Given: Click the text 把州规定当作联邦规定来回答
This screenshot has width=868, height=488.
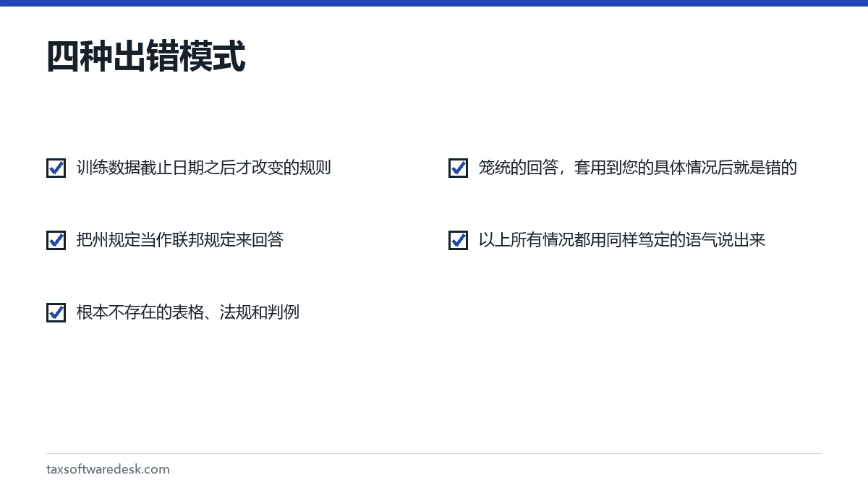Looking at the screenshot, I should coord(179,240).
